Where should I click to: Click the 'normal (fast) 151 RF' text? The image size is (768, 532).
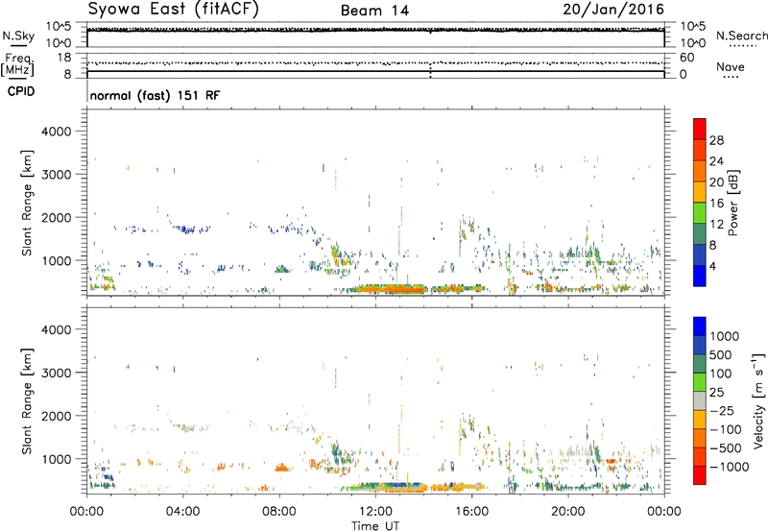click(x=156, y=95)
